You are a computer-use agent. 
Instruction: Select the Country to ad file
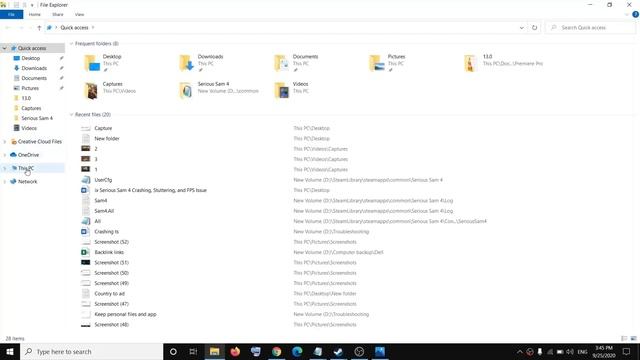(x=109, y=294)
